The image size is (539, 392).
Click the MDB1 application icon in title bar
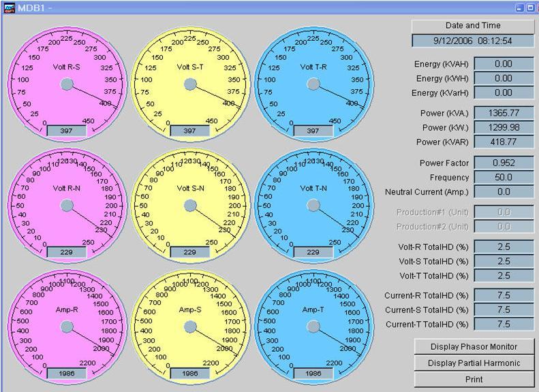[8, 7]
